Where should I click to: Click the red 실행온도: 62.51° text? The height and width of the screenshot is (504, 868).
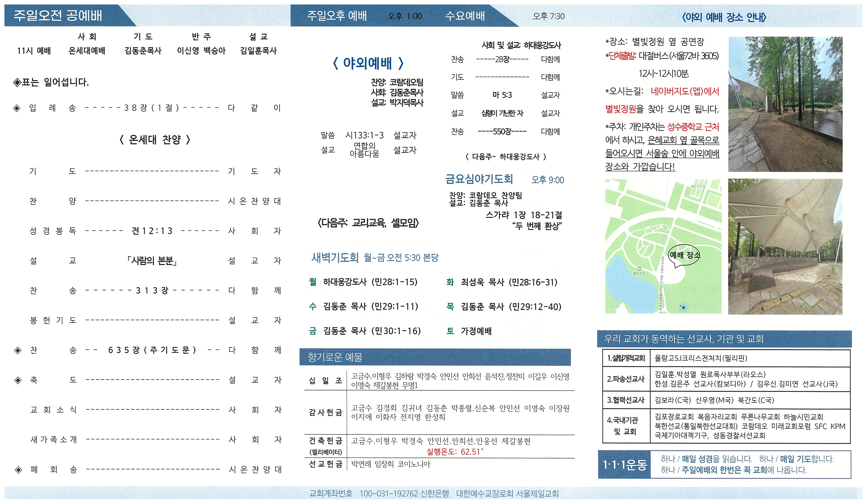tap(455, 452)
